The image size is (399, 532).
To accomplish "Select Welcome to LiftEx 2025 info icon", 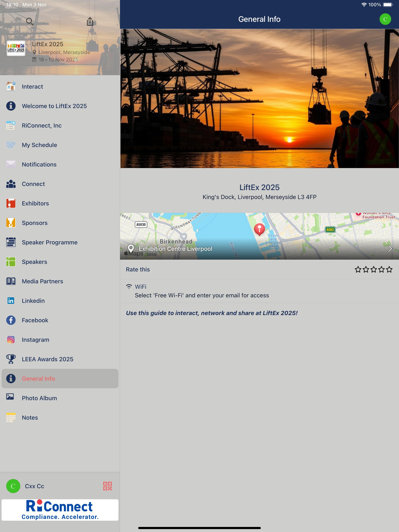I will [x=11, y=106].
